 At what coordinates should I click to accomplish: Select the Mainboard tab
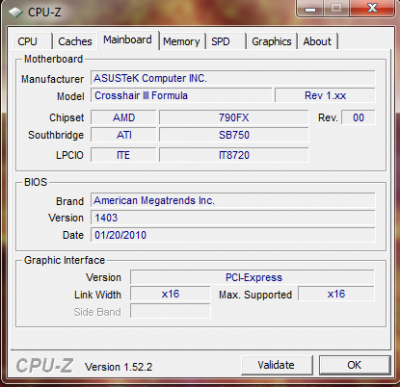[x=128, y=40]
